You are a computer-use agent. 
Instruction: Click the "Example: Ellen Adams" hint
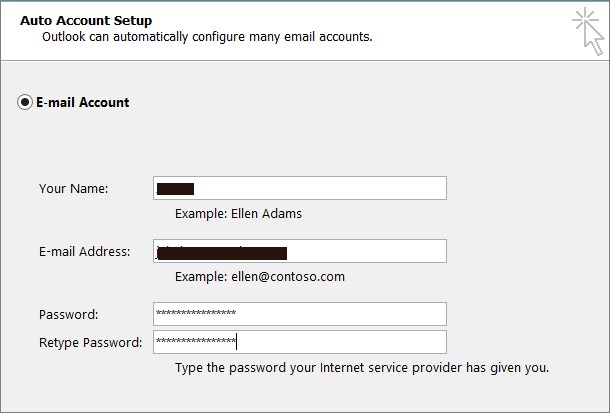coord(238,213)
